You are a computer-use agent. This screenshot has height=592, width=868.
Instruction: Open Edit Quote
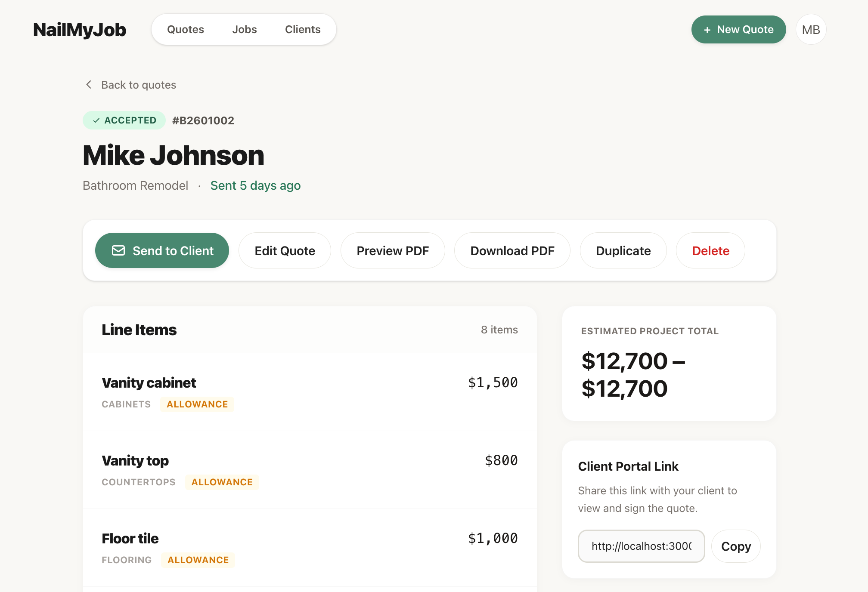pyautogui.click(x=285, y=250)
